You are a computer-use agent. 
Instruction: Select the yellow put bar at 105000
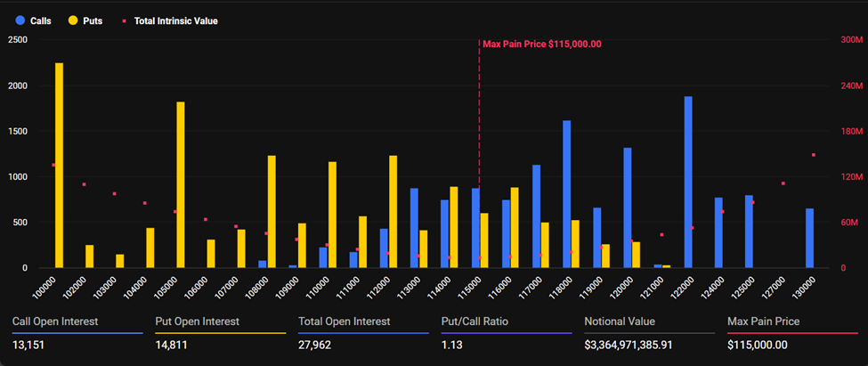tap(181, 184)
